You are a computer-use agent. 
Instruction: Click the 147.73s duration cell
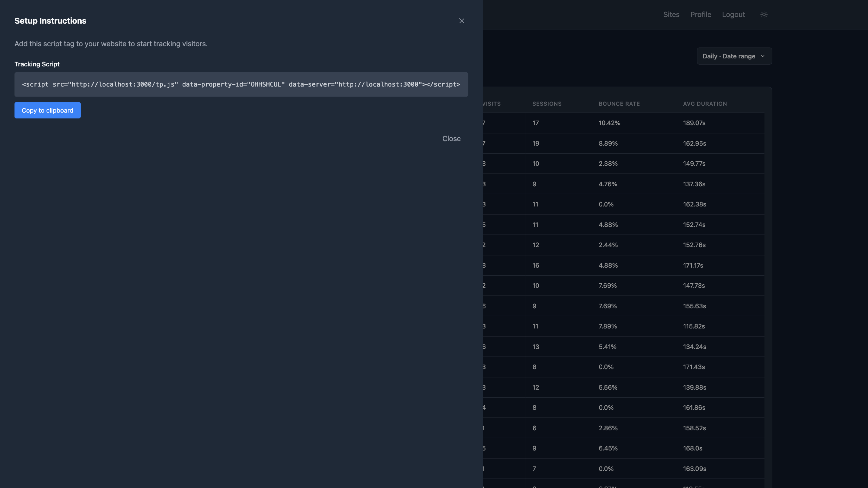tap(694, 286)
